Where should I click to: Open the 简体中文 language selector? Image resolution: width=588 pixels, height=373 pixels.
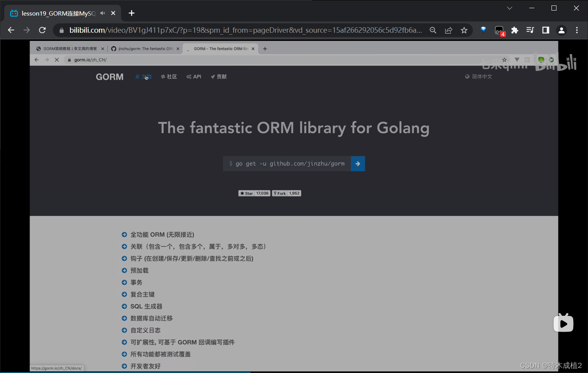tap(479, 77)
